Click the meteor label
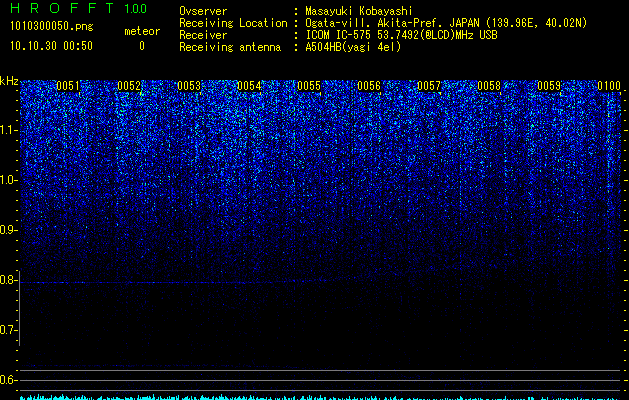Viewport: 629px width, 400px height. click(x=142, y=31)
